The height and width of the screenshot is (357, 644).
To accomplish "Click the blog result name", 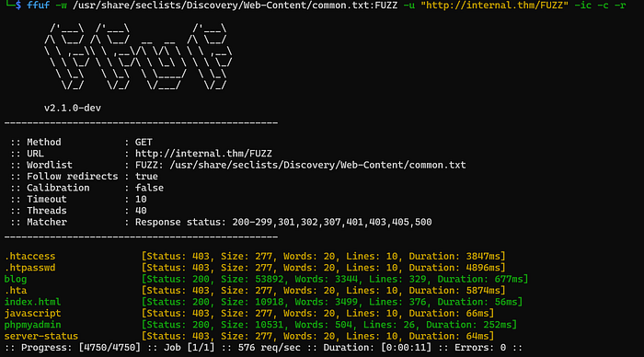I will click(16, 280).
